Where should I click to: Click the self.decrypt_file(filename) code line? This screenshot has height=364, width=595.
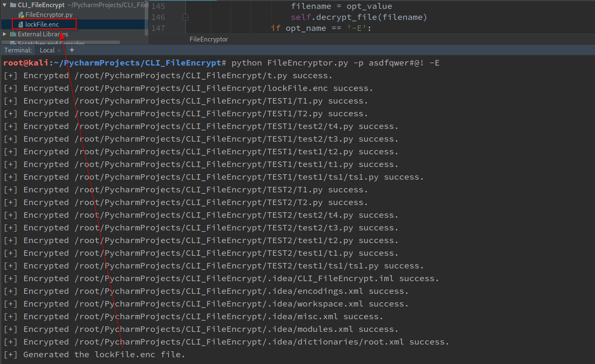pos(359,17)
